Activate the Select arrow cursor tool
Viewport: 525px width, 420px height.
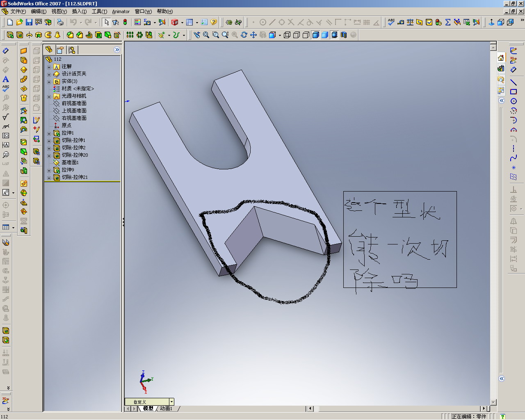click(107, 22)
